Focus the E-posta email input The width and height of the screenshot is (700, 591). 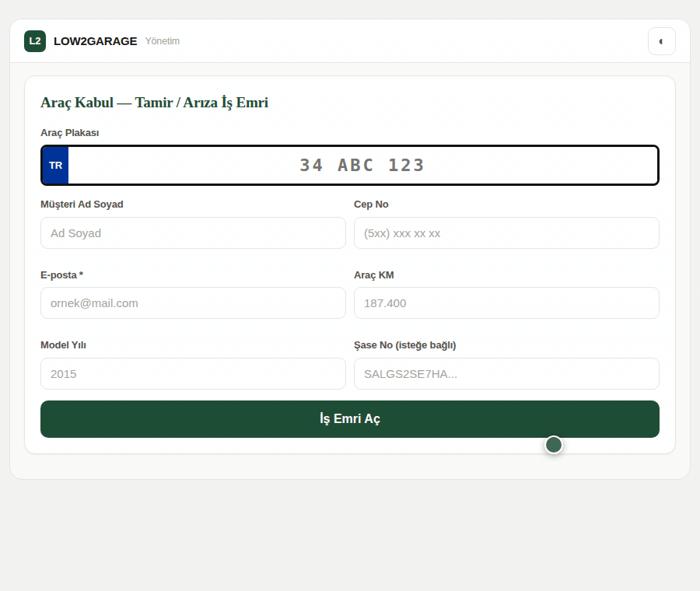point(194,303)
